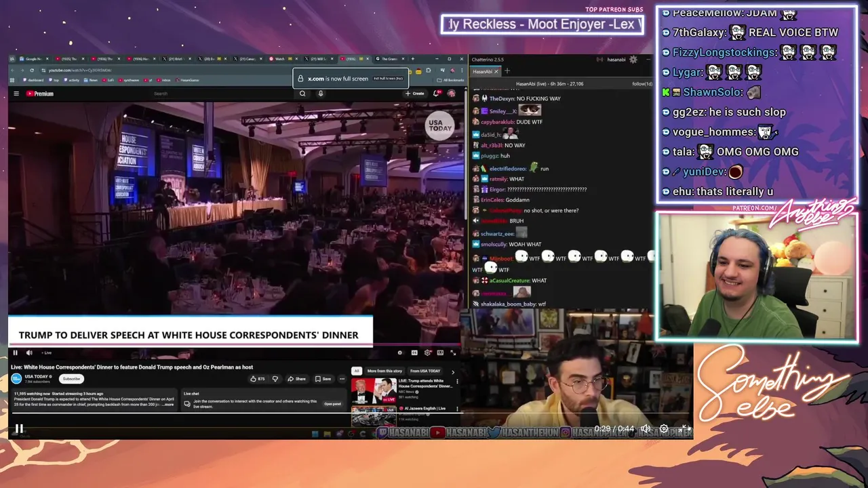Expand description with '...more'
The height and width of the screenshot is (488, 868).
point(169,405)
